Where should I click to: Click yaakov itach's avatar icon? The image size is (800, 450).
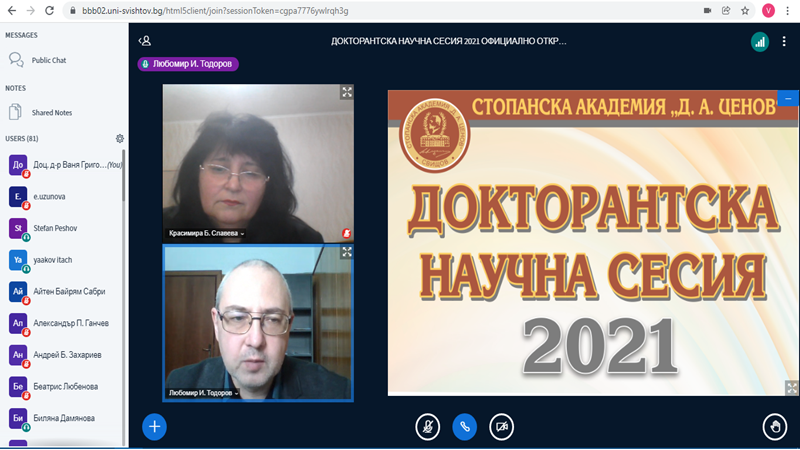tap(18, 260)
